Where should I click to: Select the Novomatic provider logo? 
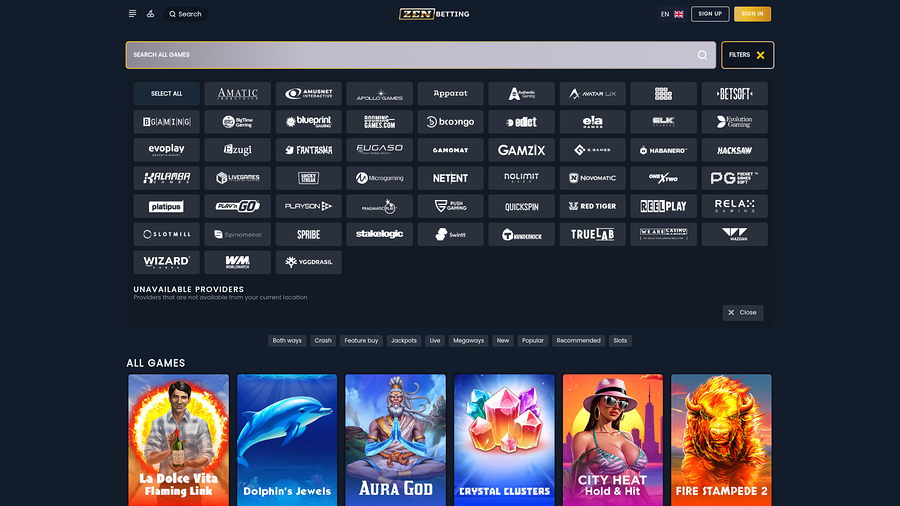click(x=592, y=178)
